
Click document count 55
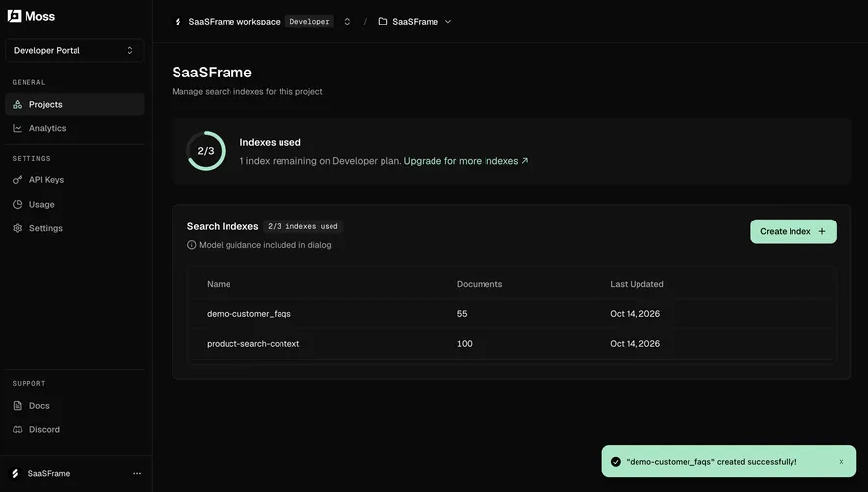click(x=462, y=314)
